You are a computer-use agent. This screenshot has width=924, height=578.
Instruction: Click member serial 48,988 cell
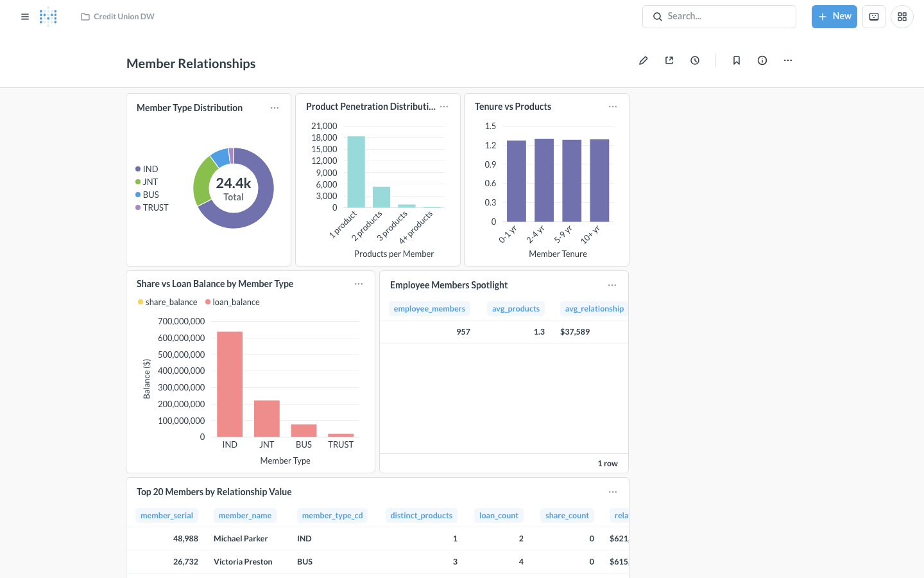(x=185, y=539)
